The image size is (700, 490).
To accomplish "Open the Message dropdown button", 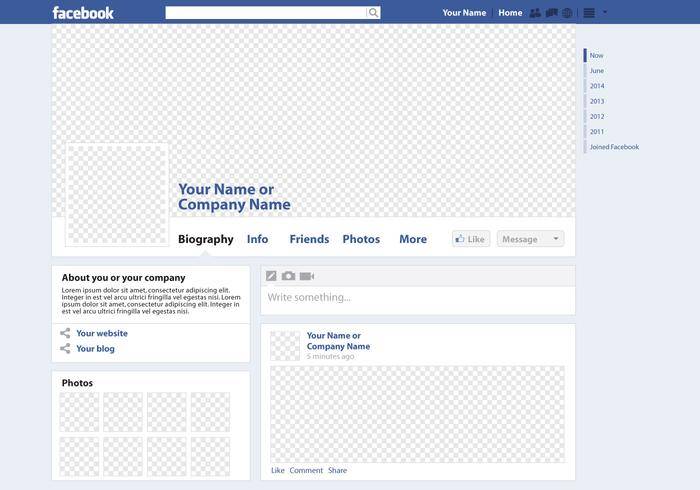I will [x=530, y=239].
